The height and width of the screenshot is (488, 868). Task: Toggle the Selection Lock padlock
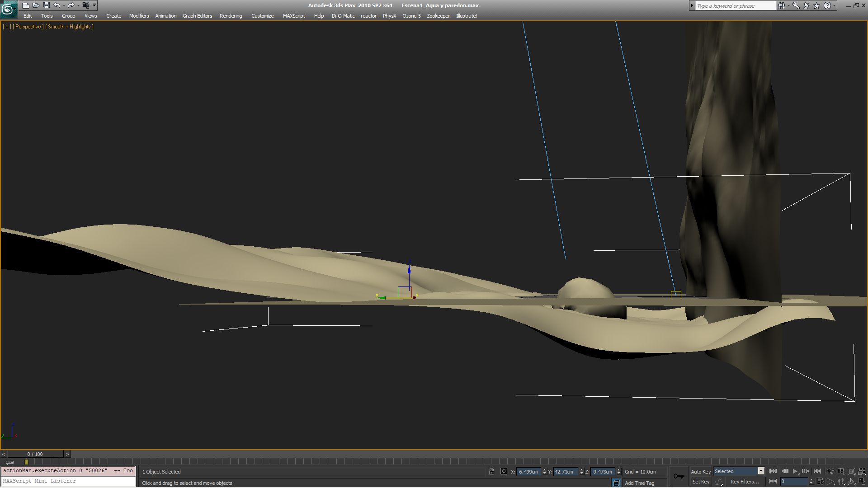click(491, 471)
